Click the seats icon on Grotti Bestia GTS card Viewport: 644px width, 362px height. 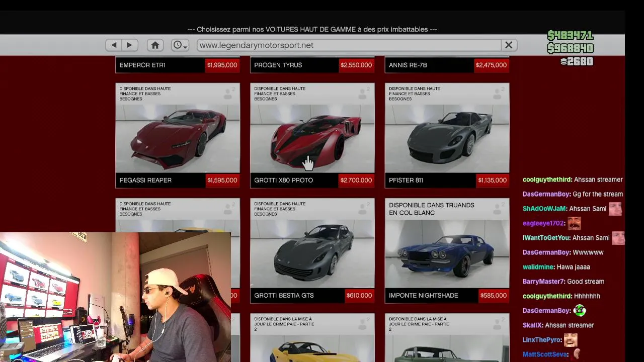(x=363, y=208)
